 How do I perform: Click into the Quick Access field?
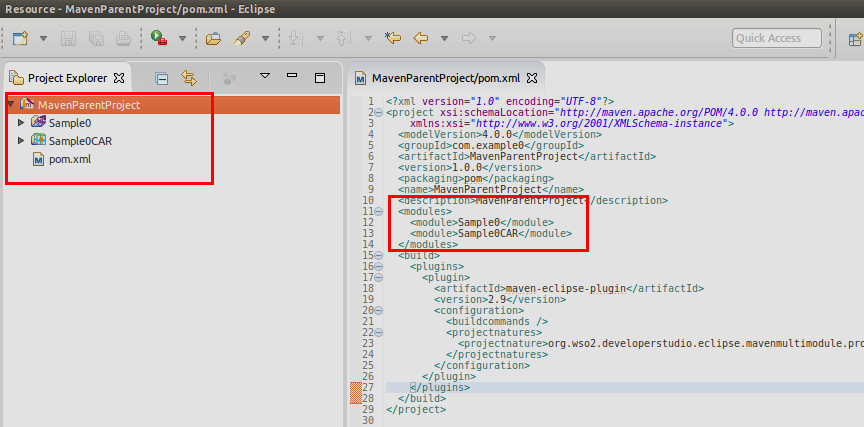(776, 38)
